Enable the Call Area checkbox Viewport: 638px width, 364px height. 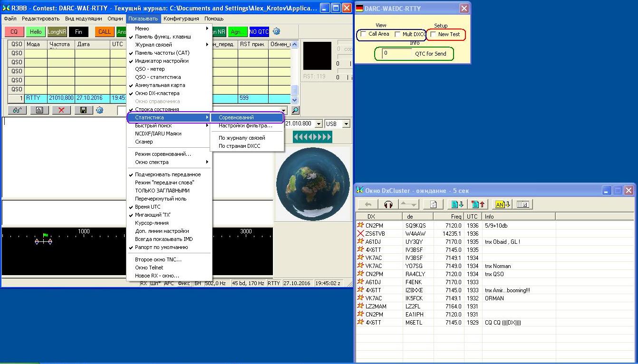364,34
